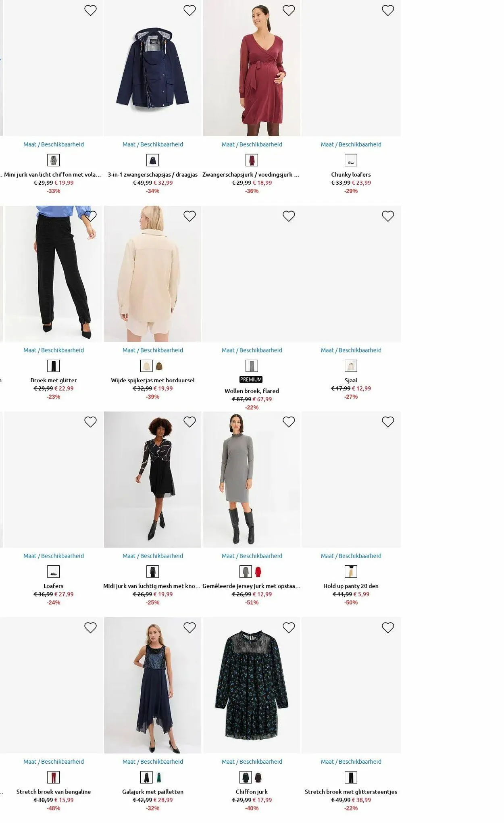This screenshot has height=823, width=504.
Task: Click heart icon on Chunky loafers
Action: point(388,10)
